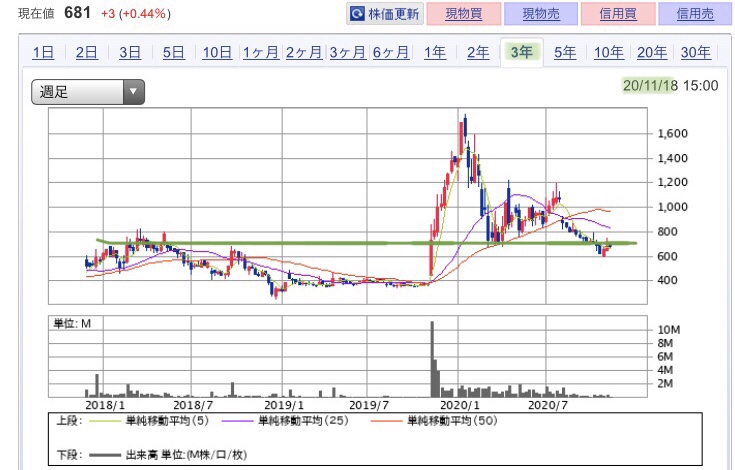735x470 pixels.
Task: Switch to the 10年 period tab
Action: 608,53
